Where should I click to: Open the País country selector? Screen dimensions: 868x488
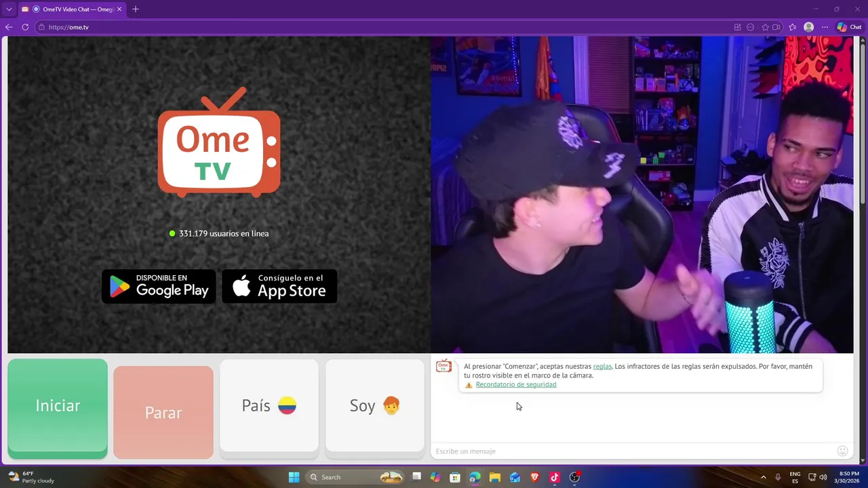coord(269,405)
